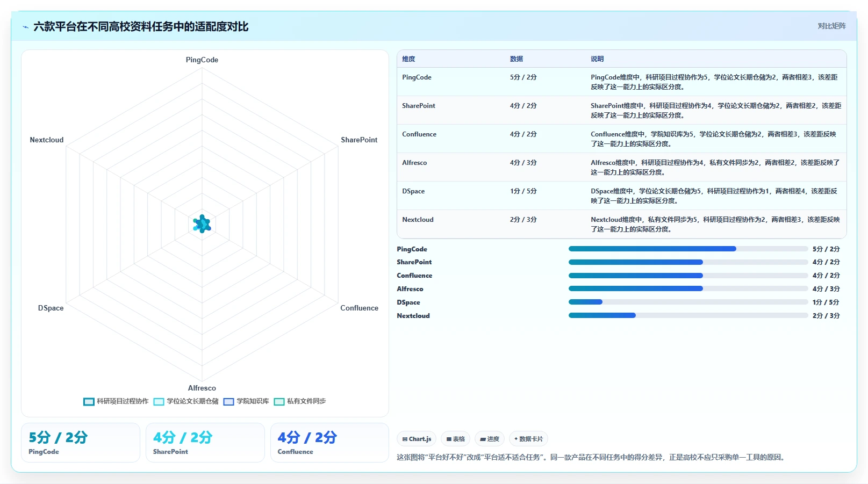Select Confluence name cell in table
This screenshot has height=484, width=868.
(x=419, y=134)
